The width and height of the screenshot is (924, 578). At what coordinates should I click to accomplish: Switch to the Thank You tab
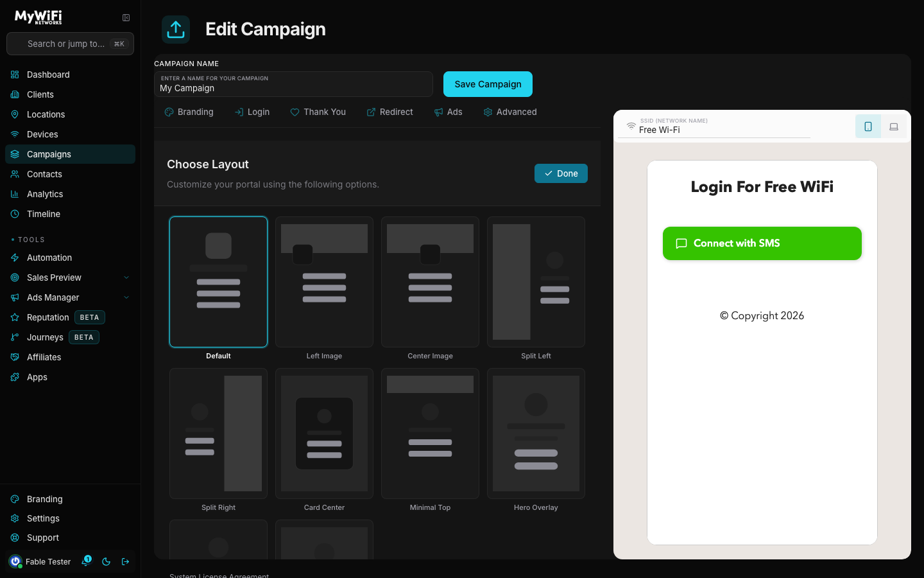[318, 112]
